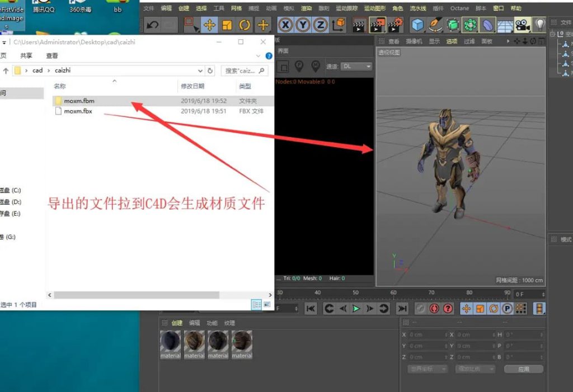The image size is (573, 392).
Task: Play the animation forward
Action: pos(356,309)
